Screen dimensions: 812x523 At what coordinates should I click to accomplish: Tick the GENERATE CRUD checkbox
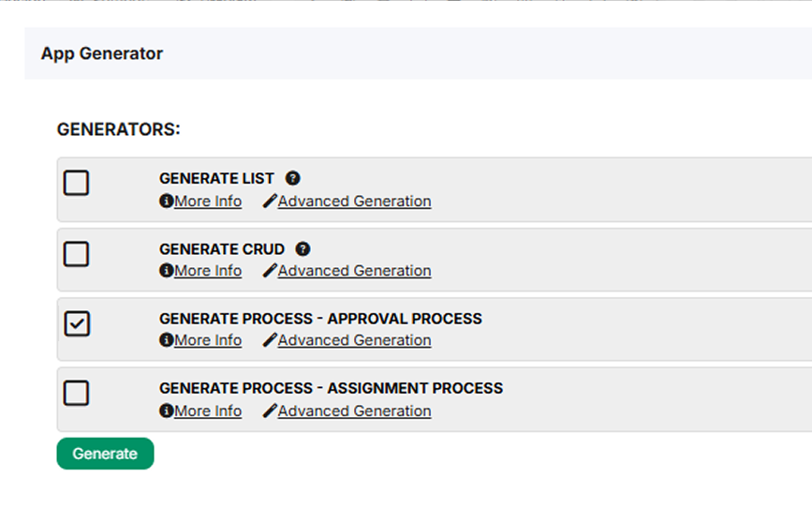point(76,254)
